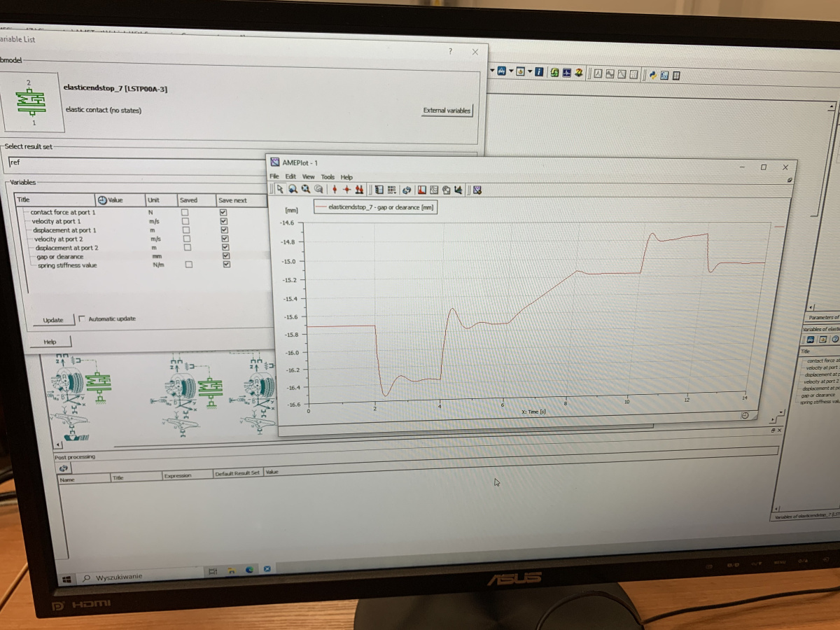Viewport: 840px width, 630px height.
Task: Open the Tools menu in AMEPlot
Action: click(328, 177)
